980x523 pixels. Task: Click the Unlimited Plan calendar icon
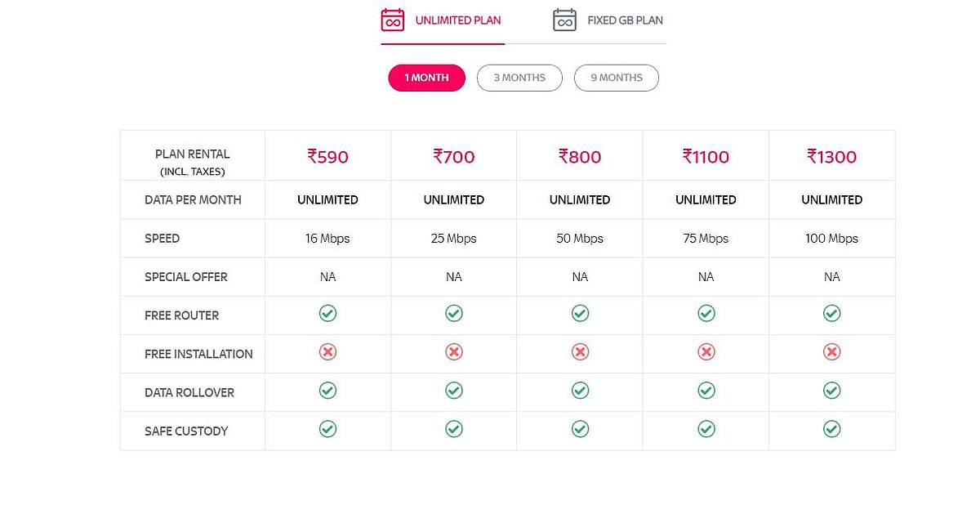(x=392, y=19)
